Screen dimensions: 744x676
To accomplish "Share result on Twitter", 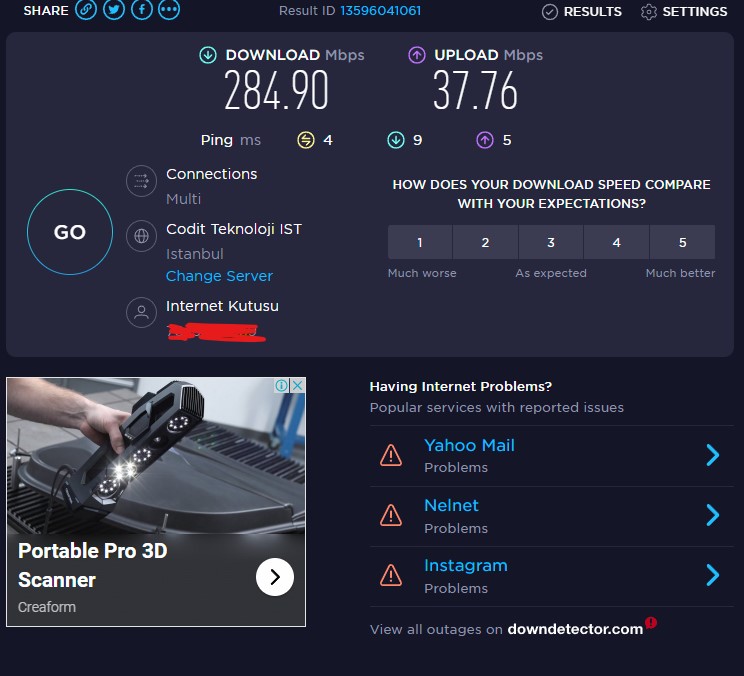I will tap(114, 9).
